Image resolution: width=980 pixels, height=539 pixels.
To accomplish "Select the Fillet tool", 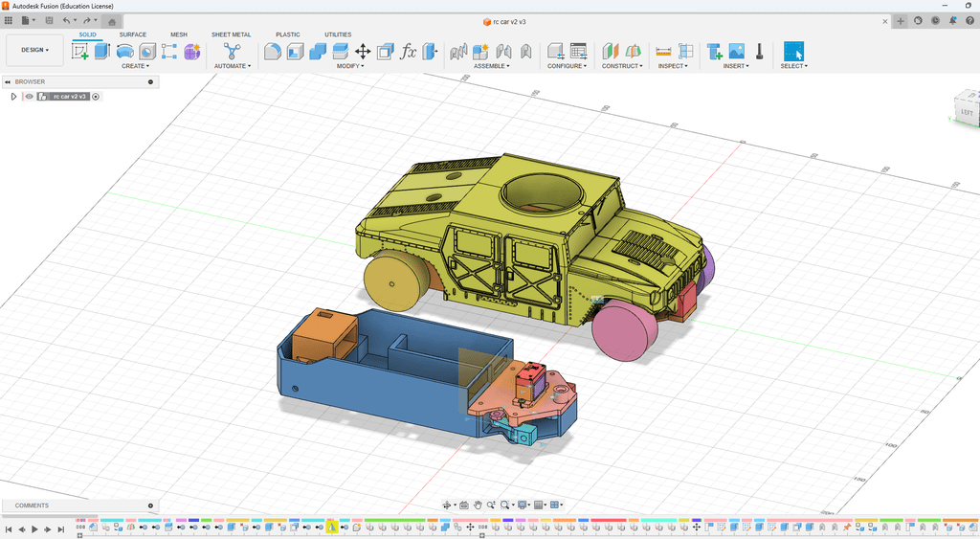I will click(x=272, y=52).
